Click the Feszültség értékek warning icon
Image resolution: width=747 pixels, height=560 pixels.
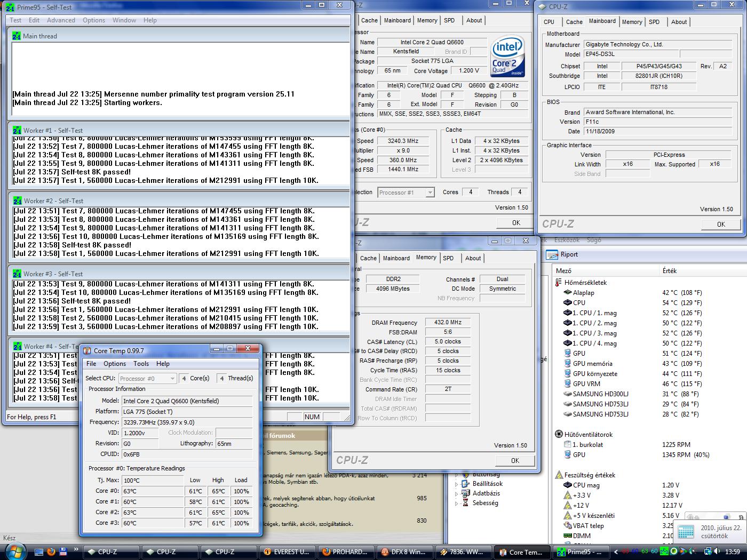point(559,475)
